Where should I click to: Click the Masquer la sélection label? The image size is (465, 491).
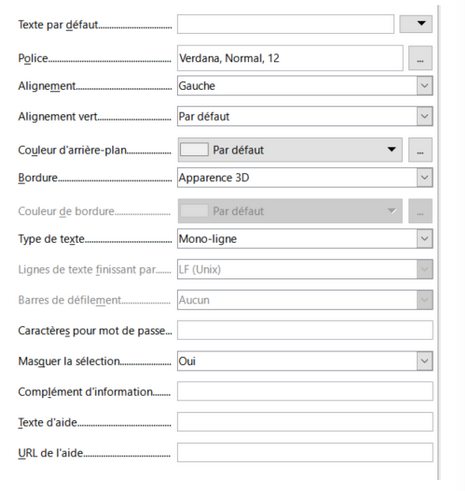point(69,361)
